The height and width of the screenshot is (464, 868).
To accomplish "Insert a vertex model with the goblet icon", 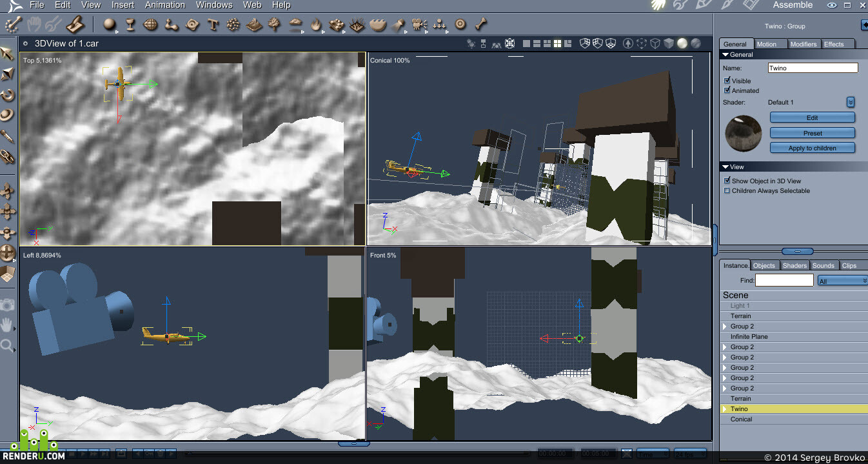I will pyautogui.click(x=130, y=25).
